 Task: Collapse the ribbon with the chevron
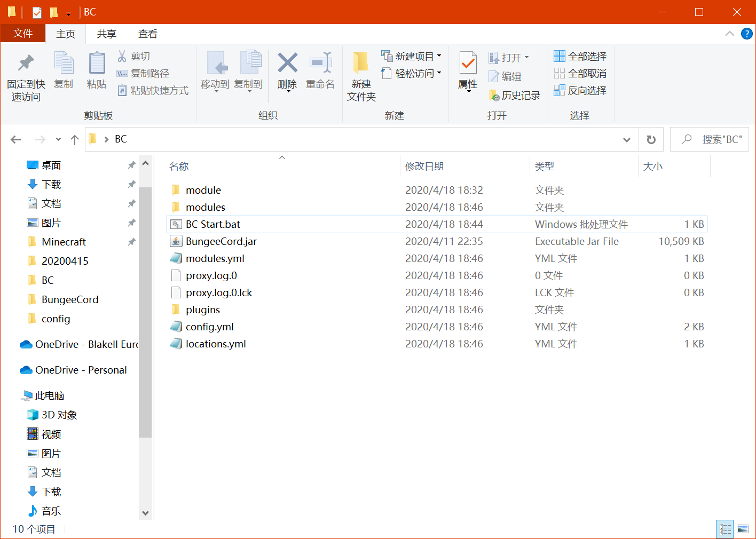pos(730,34)
